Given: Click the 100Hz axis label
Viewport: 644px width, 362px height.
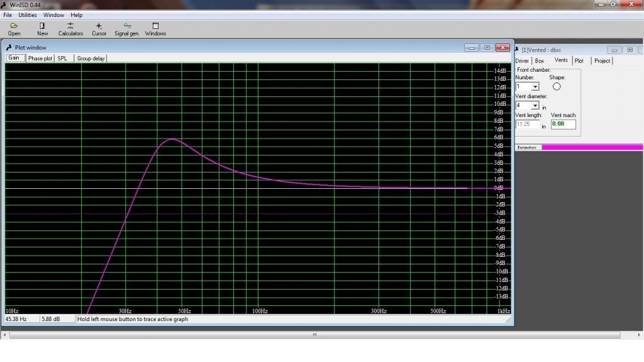Looking at the screenshot, I should coord(260,311).
